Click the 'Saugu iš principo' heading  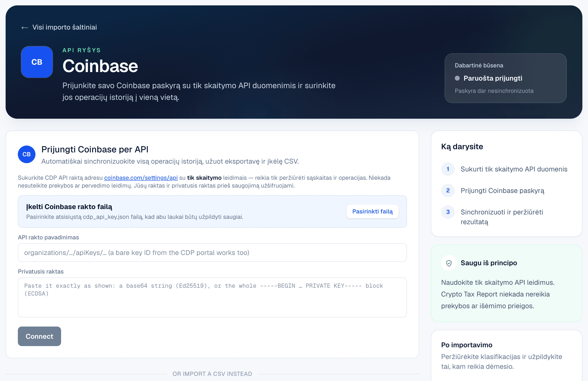489,263
